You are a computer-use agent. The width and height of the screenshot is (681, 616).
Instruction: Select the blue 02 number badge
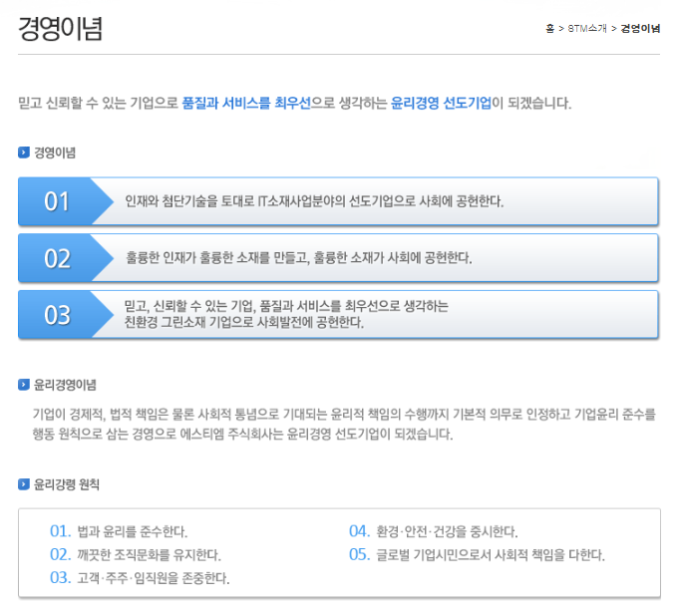pos(58,258)
